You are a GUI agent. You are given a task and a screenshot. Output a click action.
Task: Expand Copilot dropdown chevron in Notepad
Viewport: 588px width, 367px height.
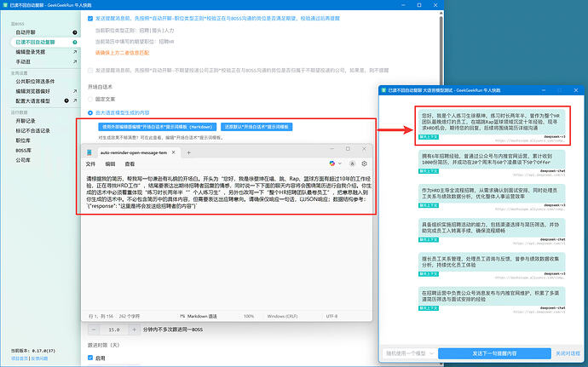(340, 163)
